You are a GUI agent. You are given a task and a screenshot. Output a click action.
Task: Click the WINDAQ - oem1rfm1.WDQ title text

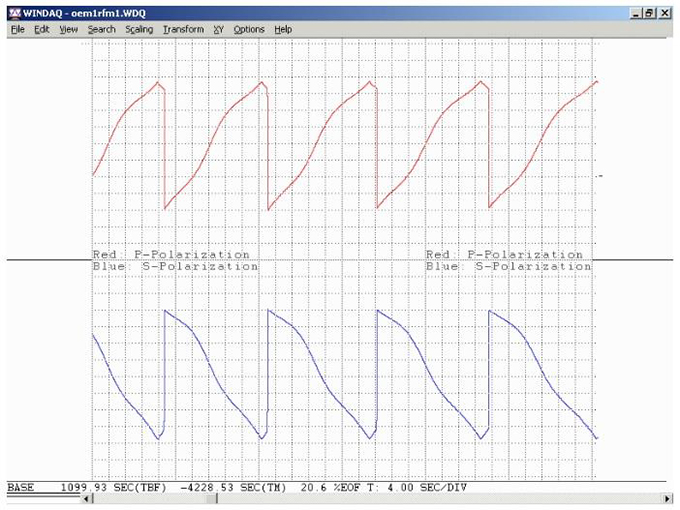84,13
